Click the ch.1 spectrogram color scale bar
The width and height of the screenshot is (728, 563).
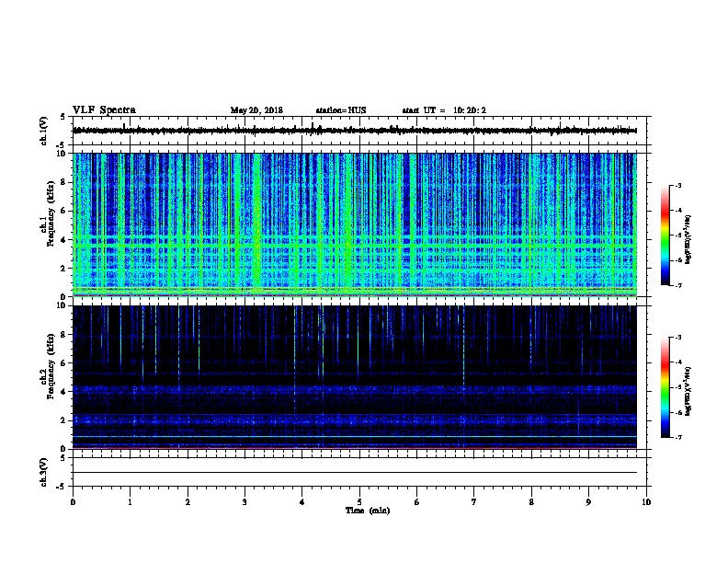point(665,236)
